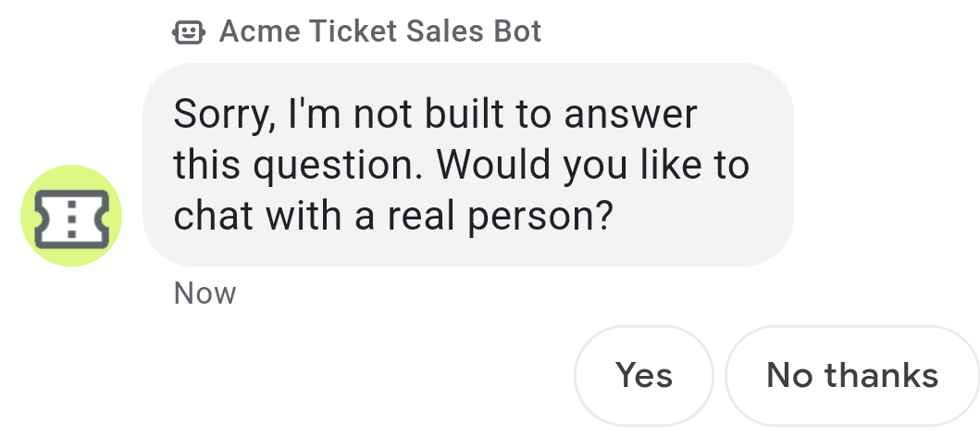Tap the ticket glyph inside the round avatar
Viewport: 980px width, 437px height.
coord(71,217)
